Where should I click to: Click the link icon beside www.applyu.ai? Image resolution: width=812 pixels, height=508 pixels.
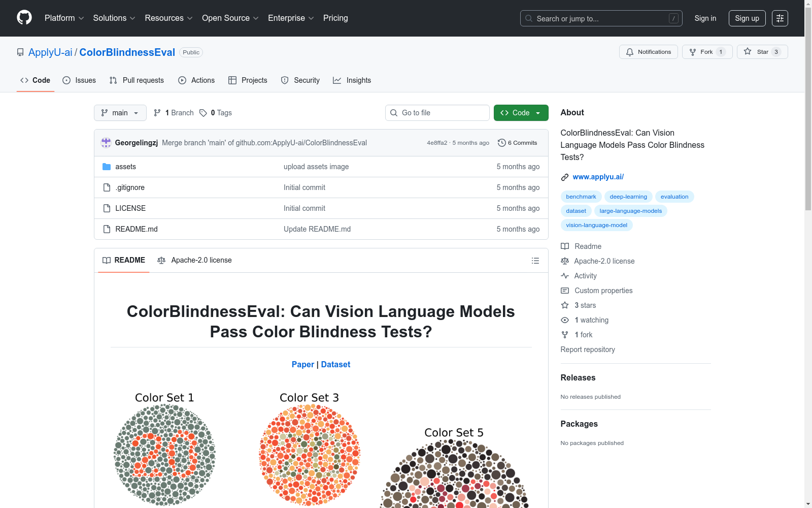(565, 177)
